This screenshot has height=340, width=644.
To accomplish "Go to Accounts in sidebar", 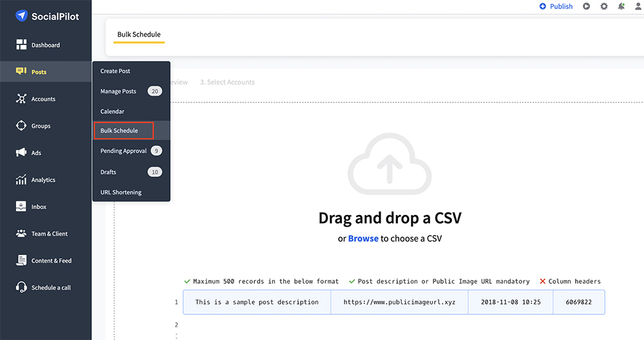I will pos(43,99).
